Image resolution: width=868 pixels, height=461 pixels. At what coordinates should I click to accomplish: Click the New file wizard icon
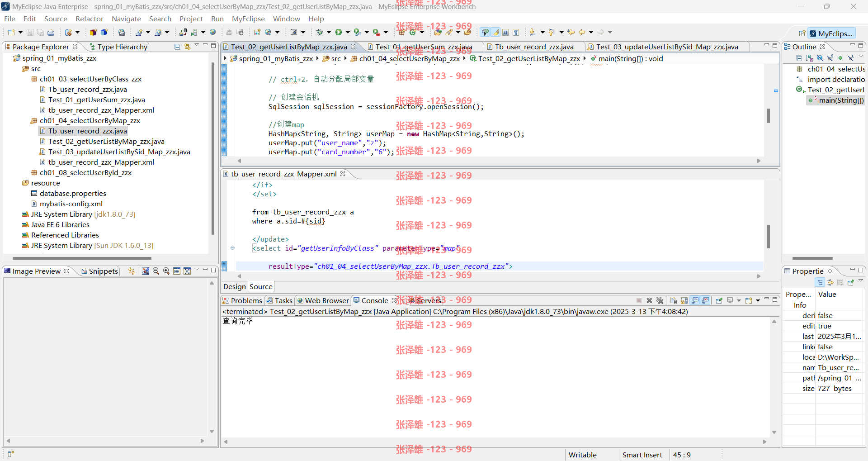click(11, 32)
